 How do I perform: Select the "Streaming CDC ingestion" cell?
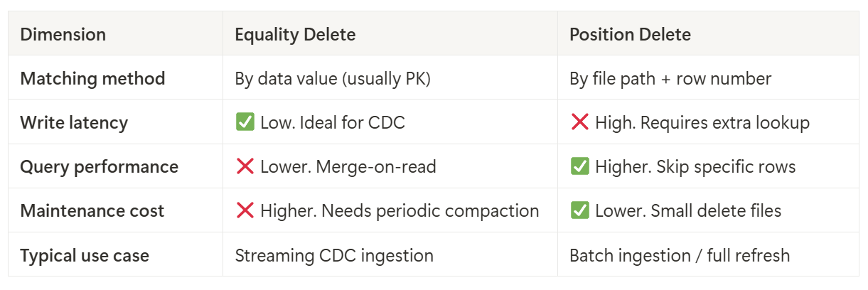334,254
